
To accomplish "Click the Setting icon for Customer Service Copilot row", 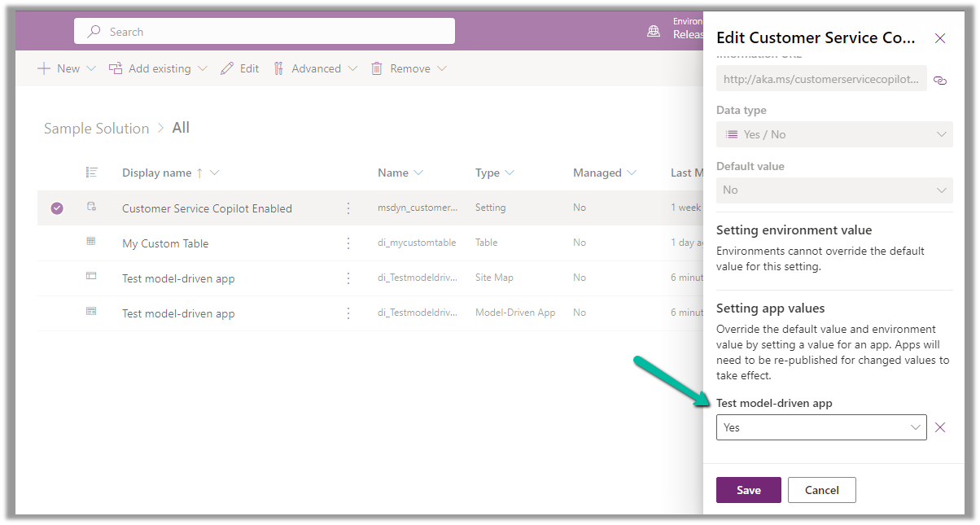I will coord(92,208).
